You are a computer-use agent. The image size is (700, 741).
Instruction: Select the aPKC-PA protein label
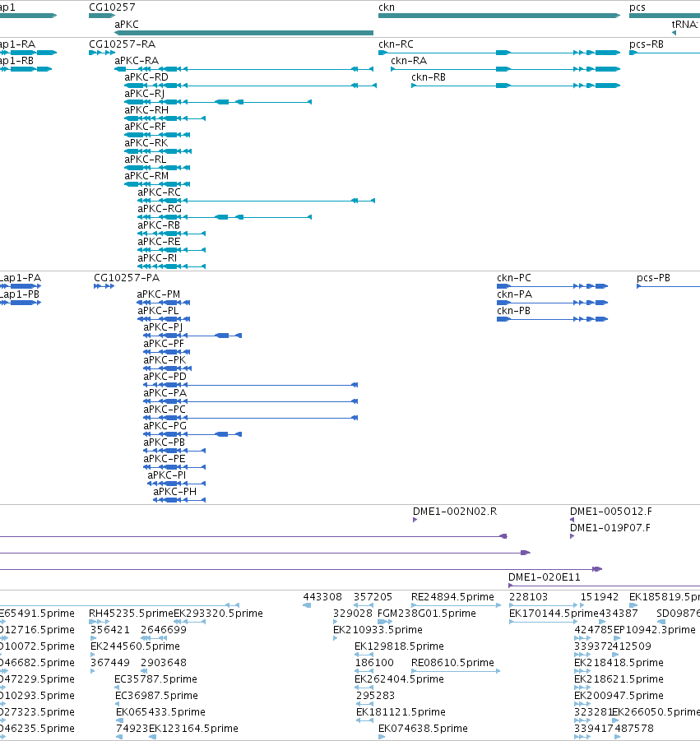coord(165,393)
